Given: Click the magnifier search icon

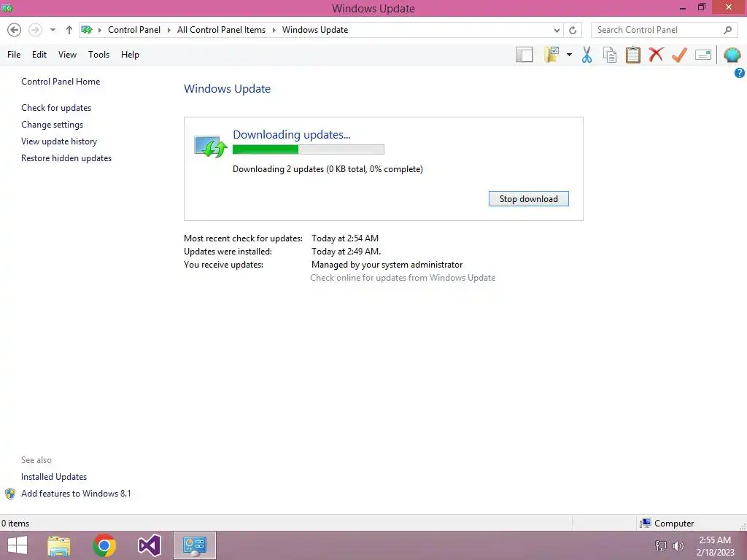Looking at the screenshot, I should tap(727, 30).
